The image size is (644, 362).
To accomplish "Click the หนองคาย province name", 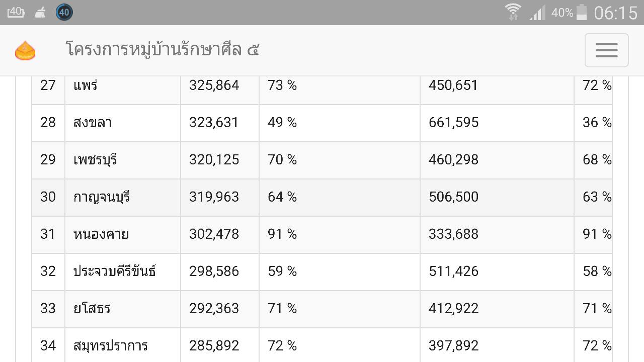I will pos(101,234).
